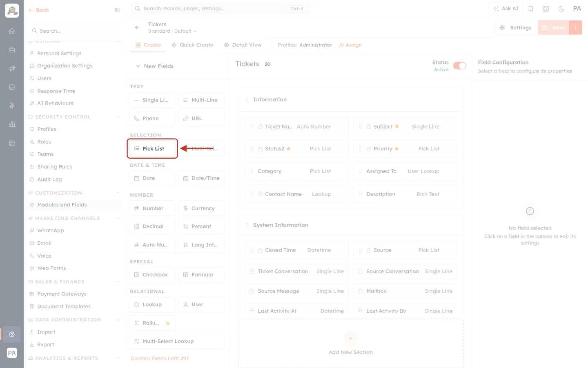Select the Currency field type
The image size is (588, 368).
coord(201,209)
